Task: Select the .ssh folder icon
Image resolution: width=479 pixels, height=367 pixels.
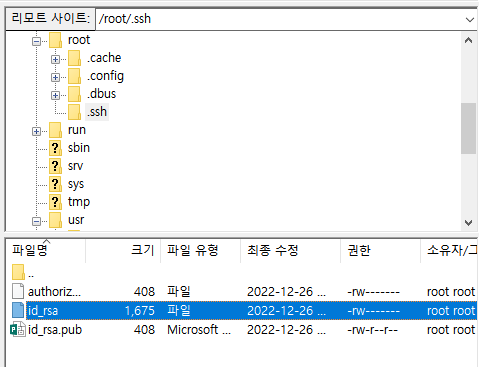Action: pyautogui.click(x=74, y=112)
